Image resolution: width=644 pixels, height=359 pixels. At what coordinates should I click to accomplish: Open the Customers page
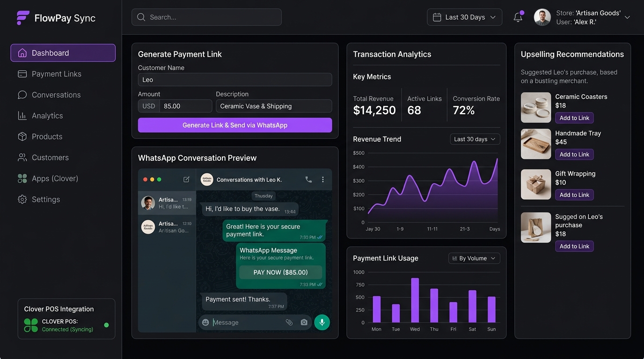pyautogui.click(x=63, y=158)
